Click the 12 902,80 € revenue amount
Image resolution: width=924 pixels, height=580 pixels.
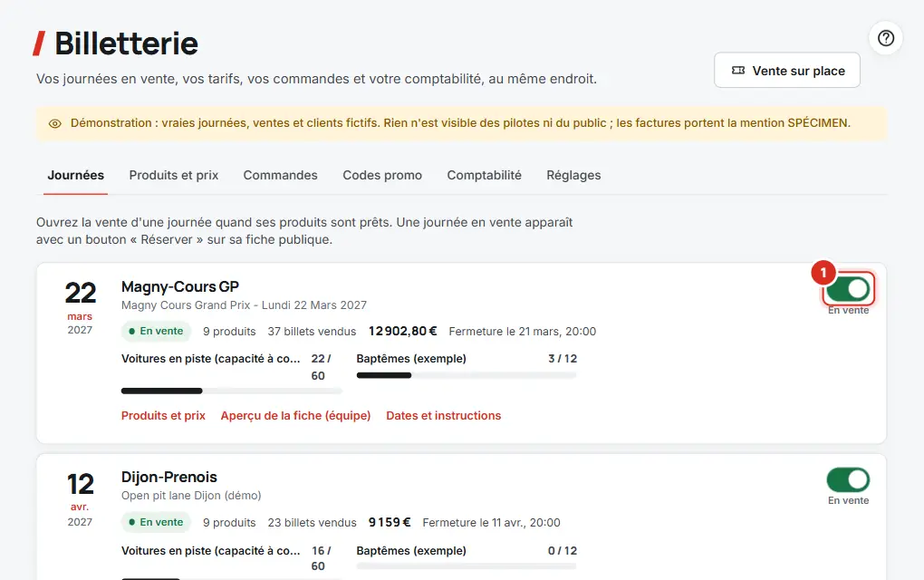tap(403, 332)
